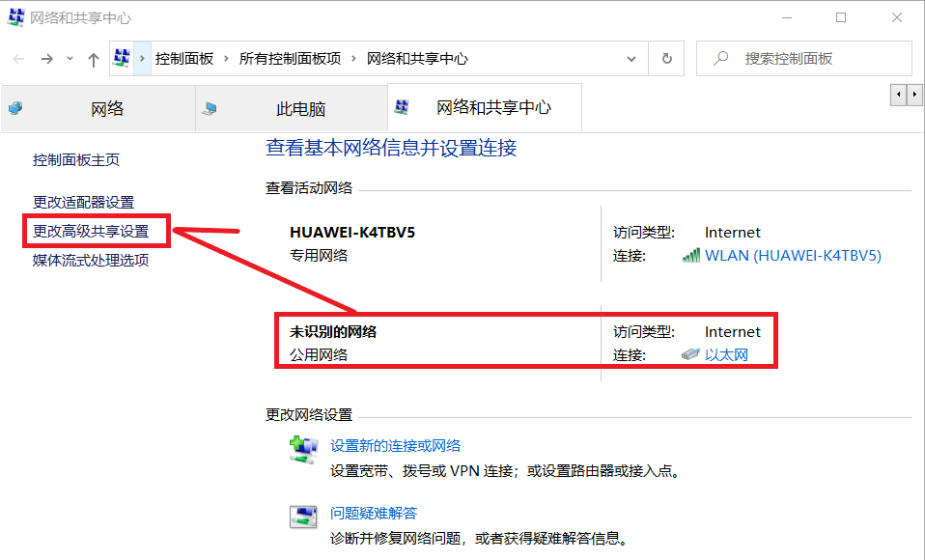925x560 pixels.
Task: Select the 网络和共享中心 tab
Action: click(x=485, y=107)
